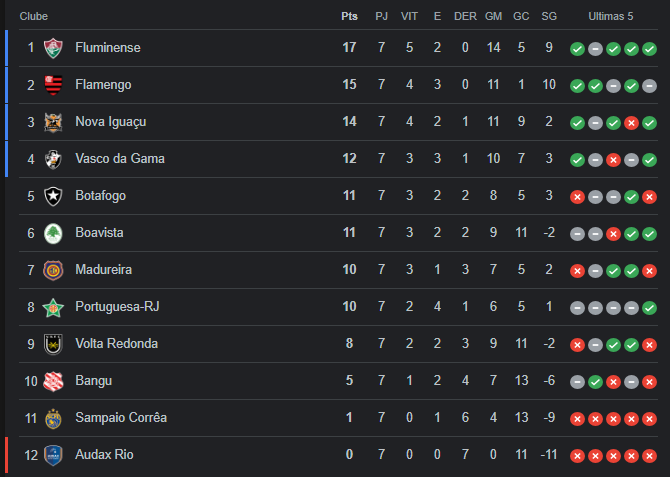Image resolution: width=670 pixels, height=477 pixels.
Task: Click the Clube column header
Action: tap(34, 16)
